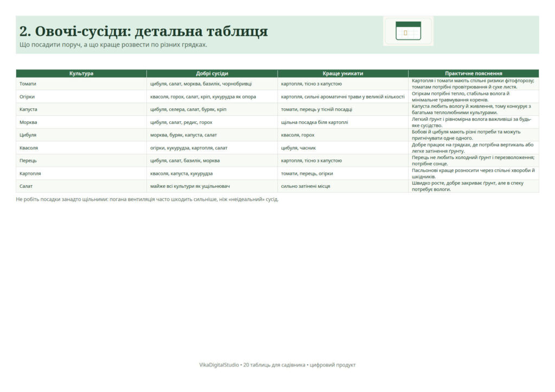The height and width of the screenshot is (392, 555).
Task: Click the 'Культура' column header
Action: point(81,74)
